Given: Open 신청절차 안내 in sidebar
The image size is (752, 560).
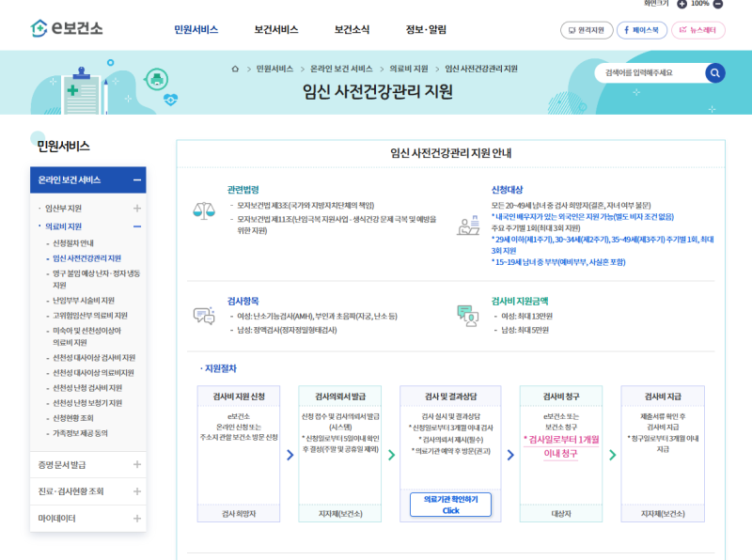Looking at the screenshot, I should 73,243.
